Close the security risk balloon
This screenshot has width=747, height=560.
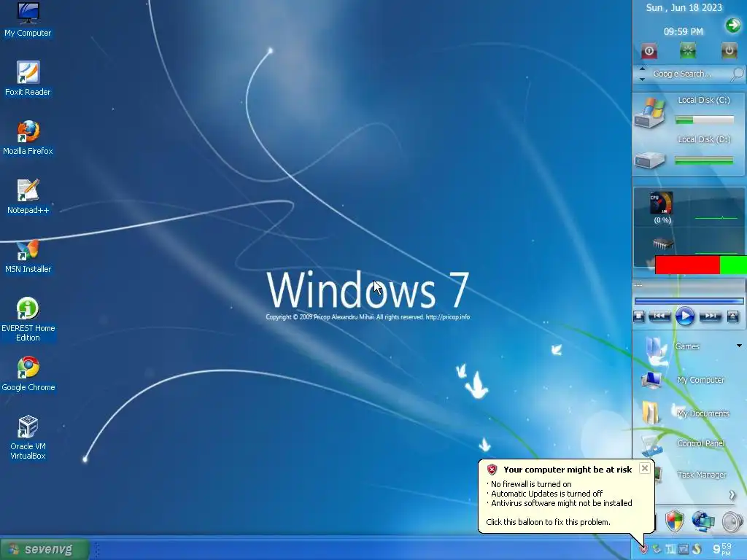click(645, 468)
